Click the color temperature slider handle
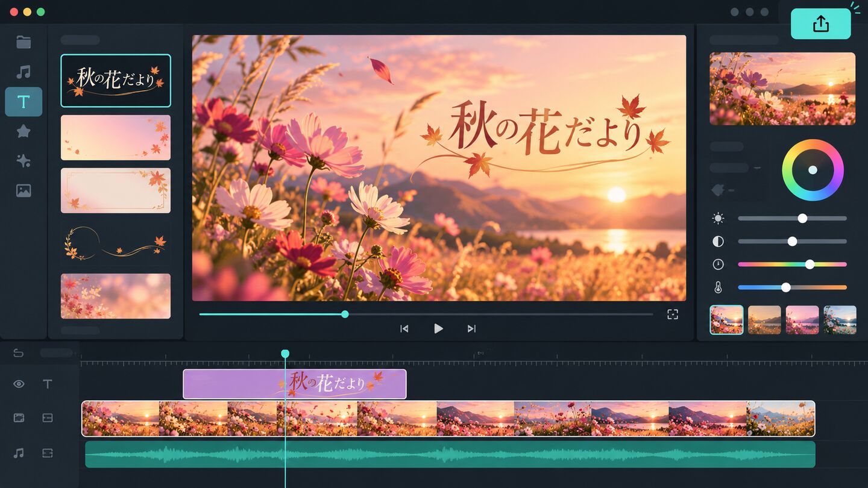The image size is (868, 488). point(785,287)
